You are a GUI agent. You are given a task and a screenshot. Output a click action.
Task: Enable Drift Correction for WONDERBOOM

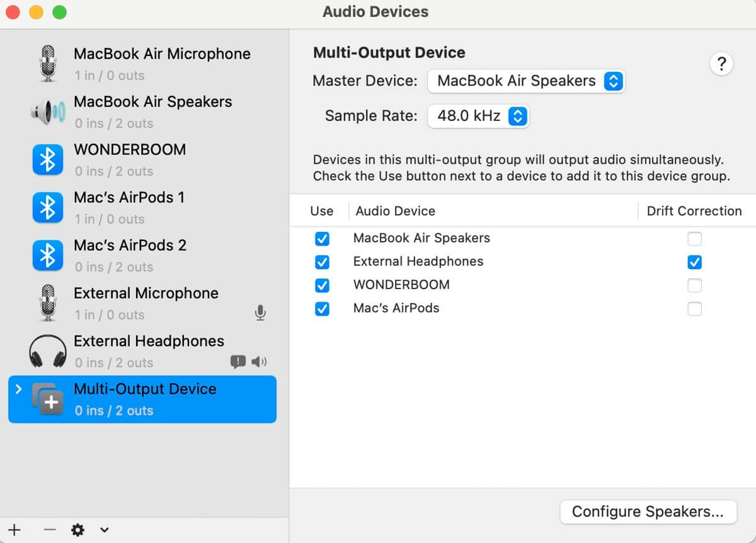[694, 285]
